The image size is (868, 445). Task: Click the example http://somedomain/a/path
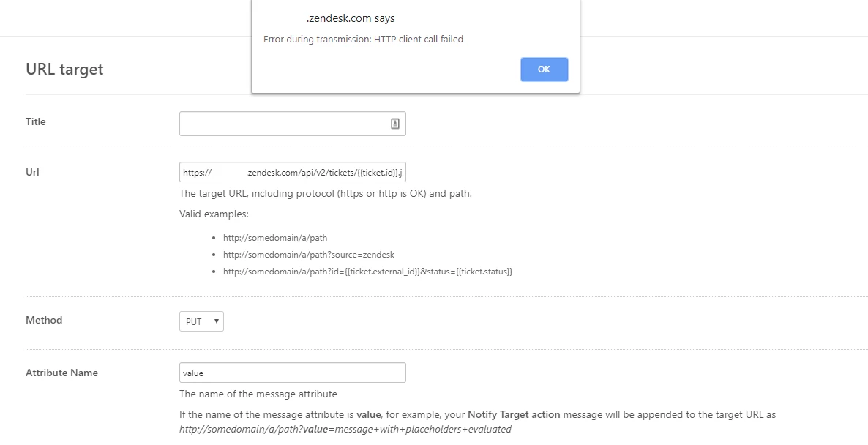tap(275, 237)
